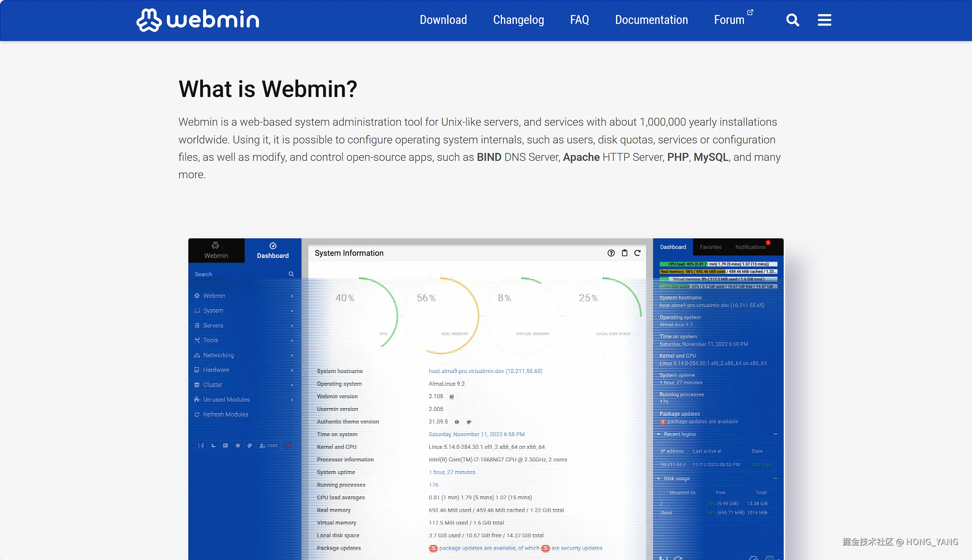
Task: Open the terminal icon in sidebar toolbar
Action: point(226,445)
